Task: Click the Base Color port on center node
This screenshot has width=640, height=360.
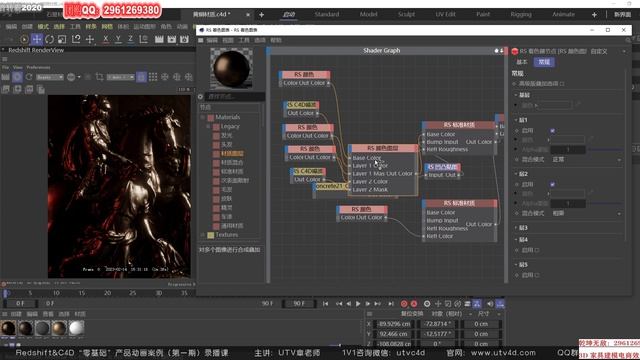Action: click(351, 158)
